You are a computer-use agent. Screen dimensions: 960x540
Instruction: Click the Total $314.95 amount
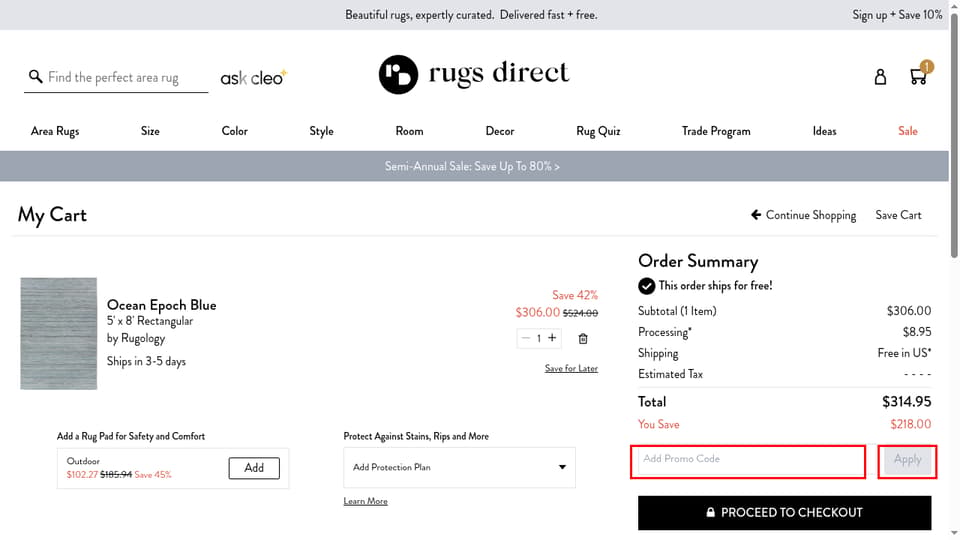906,402
